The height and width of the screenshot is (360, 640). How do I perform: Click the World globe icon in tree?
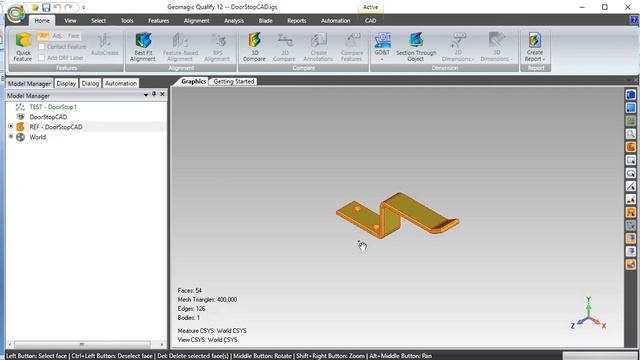coord(20,137)
